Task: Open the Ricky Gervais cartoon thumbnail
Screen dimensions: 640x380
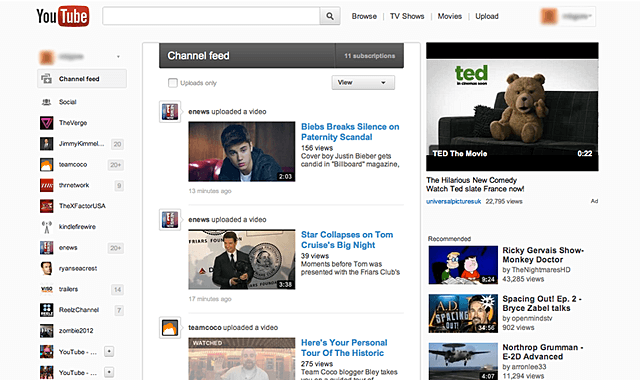Action: coord(463,265)
